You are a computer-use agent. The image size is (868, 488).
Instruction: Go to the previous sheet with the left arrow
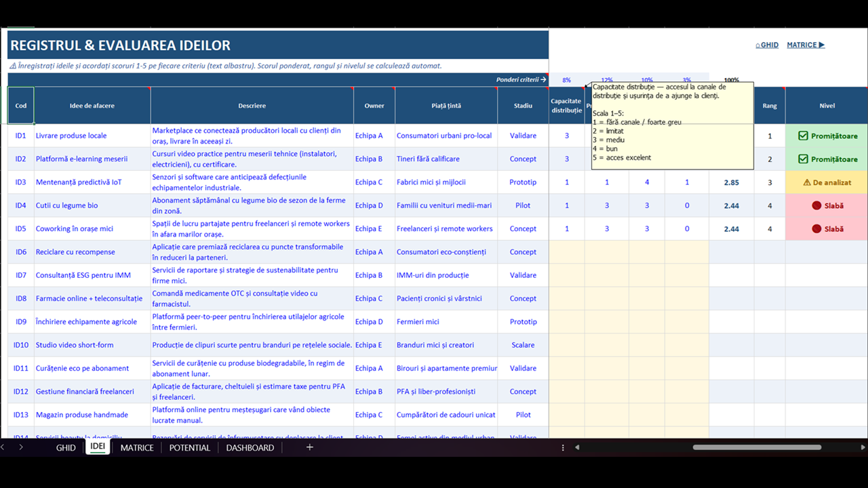(3, 447)
